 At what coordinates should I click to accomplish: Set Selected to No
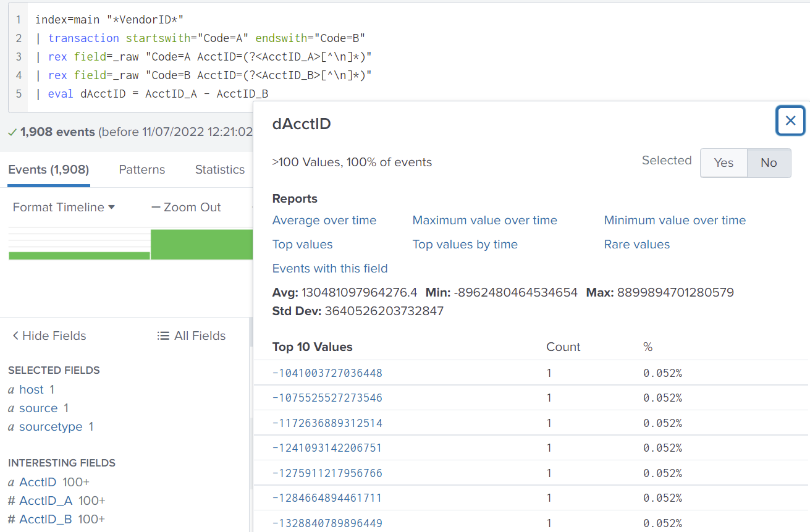point(769,163)
